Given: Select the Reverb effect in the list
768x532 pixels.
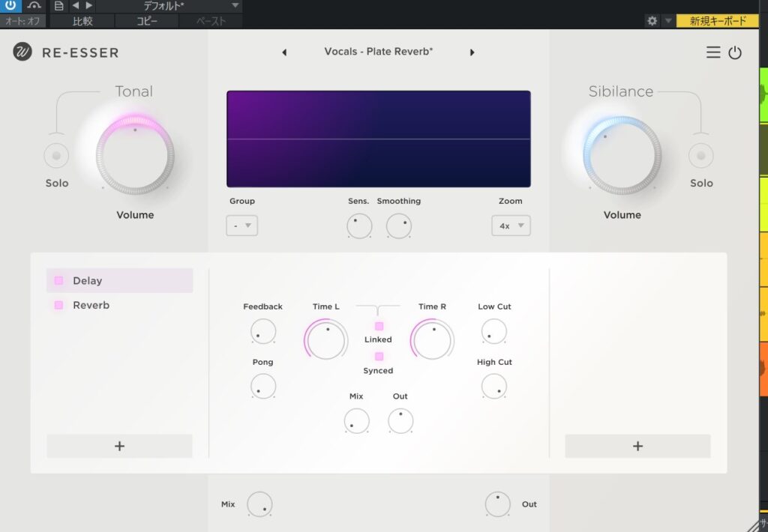Looking at the screenshot, I should click(91, 305).
